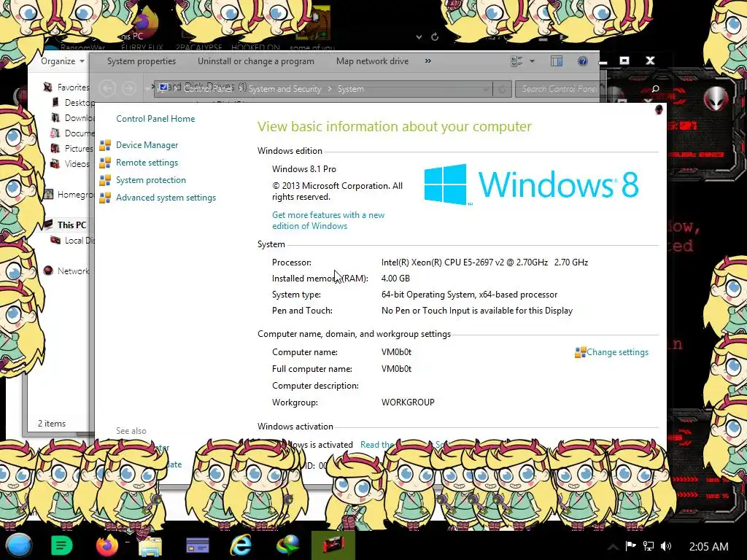Open Internet Download Manager on taskbar

pyautogui.click(x=287, y=545)
